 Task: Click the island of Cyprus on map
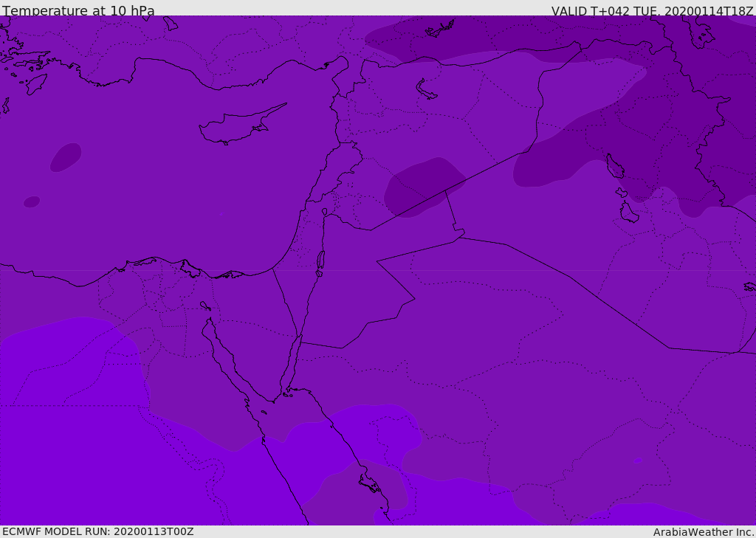(241, 125)
